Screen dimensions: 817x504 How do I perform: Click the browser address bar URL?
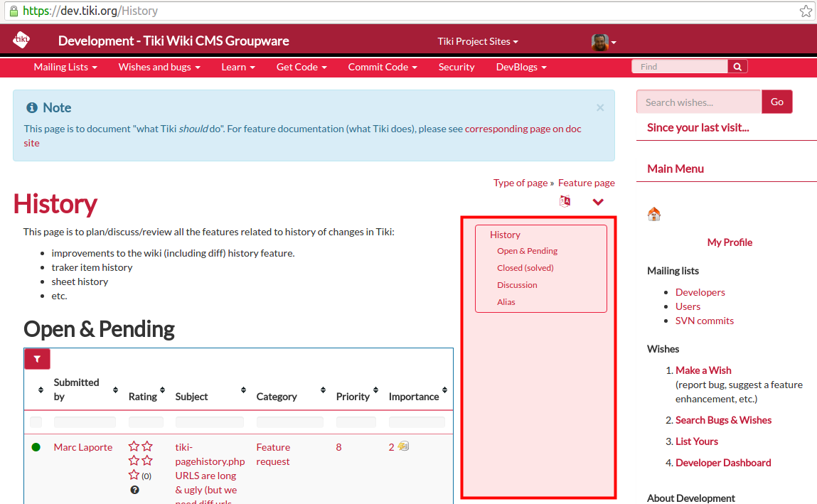(x=90, y=11)
